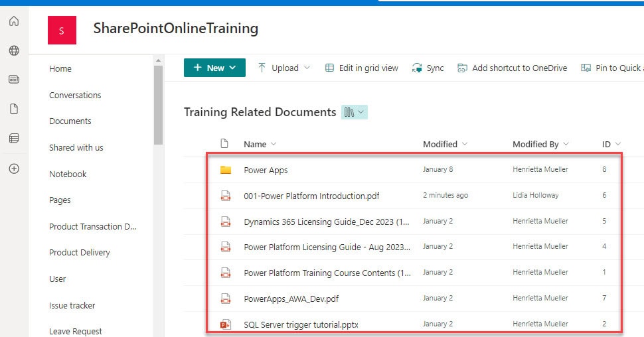This screenshot has height=337, width=644.
Task: Open Notebook in site navigation
Action: pyautogui.click(x=68, y=174)
